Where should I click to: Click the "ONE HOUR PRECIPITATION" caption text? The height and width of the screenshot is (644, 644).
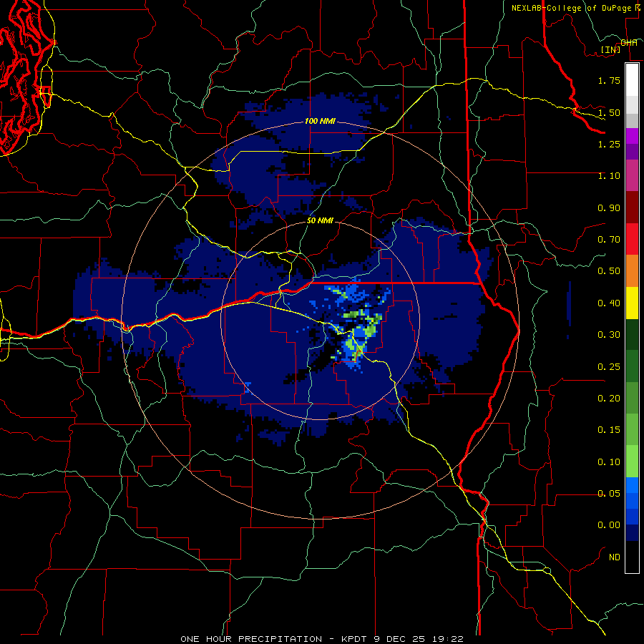coord(251,639)
